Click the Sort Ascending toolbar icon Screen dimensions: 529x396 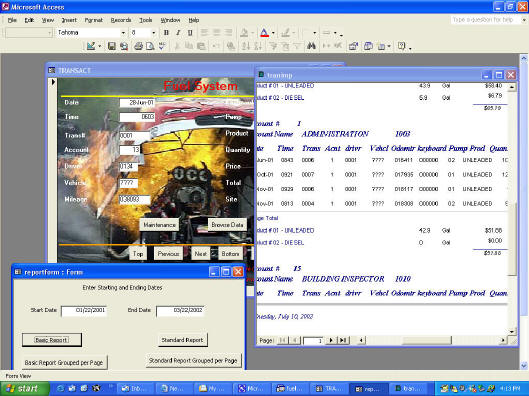click(x=246, y=46)
